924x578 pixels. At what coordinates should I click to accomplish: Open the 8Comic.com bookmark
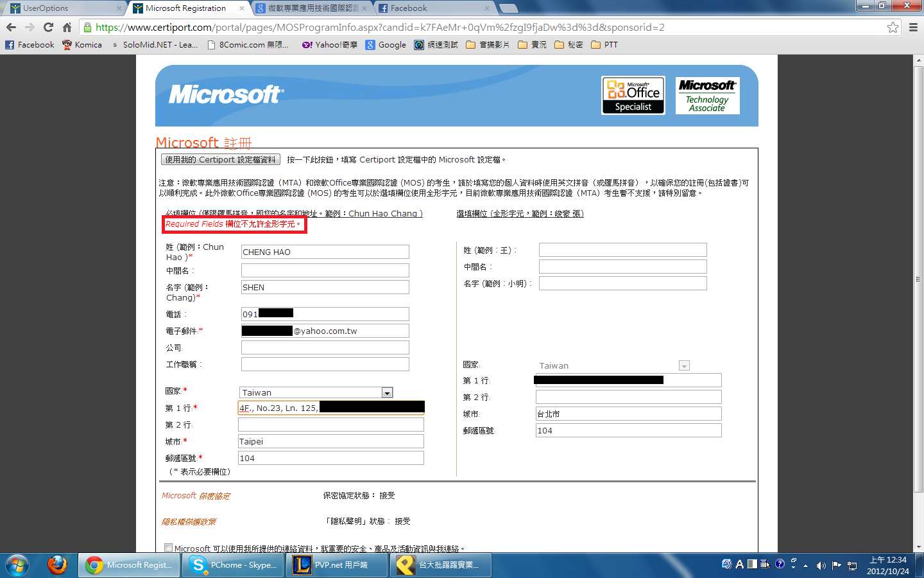coord(248,44)
